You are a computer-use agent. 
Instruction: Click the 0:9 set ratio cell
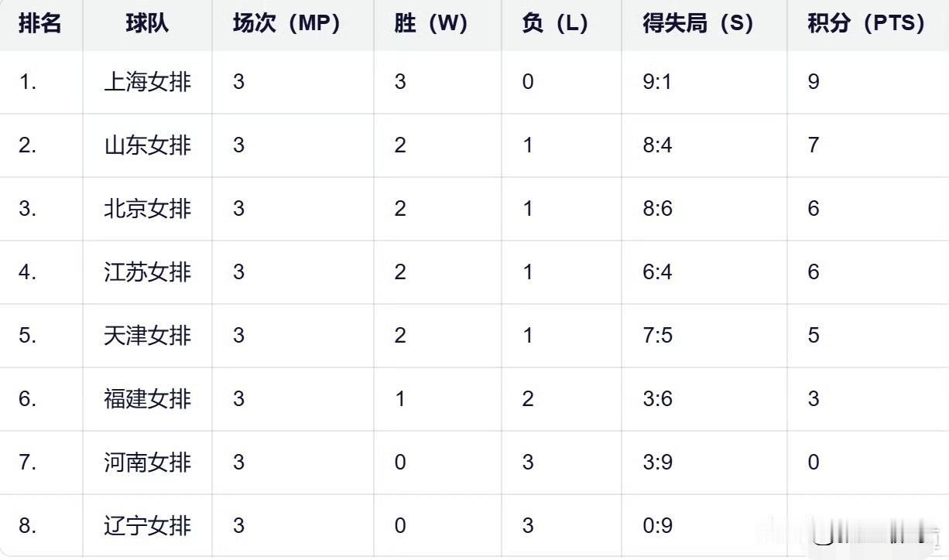pos(657,526)
